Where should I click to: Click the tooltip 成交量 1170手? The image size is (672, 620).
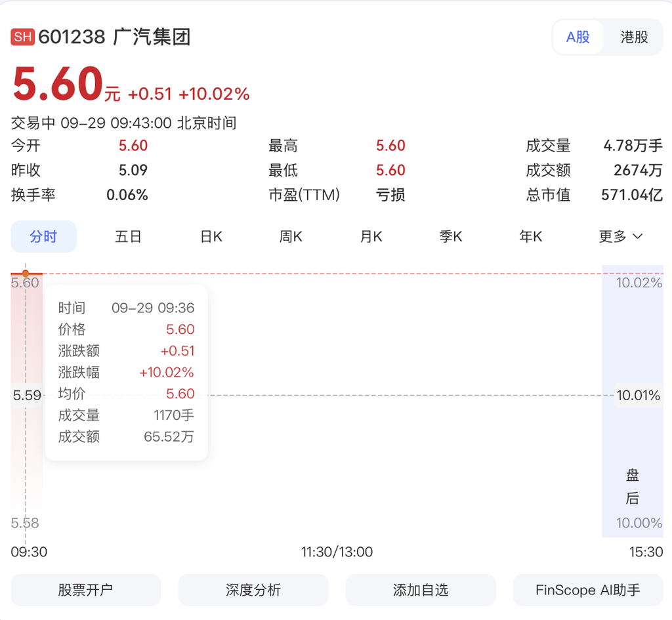[174, 415]
